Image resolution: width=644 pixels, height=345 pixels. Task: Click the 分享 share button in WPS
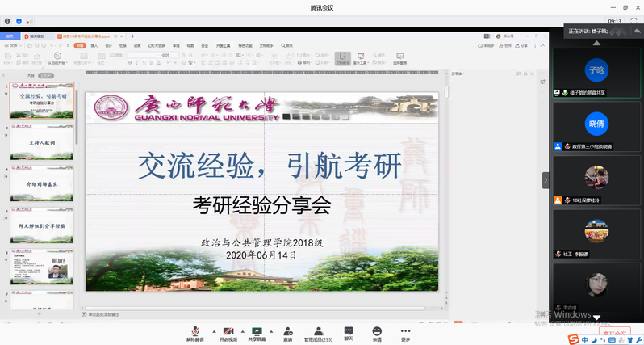(521, 45)
